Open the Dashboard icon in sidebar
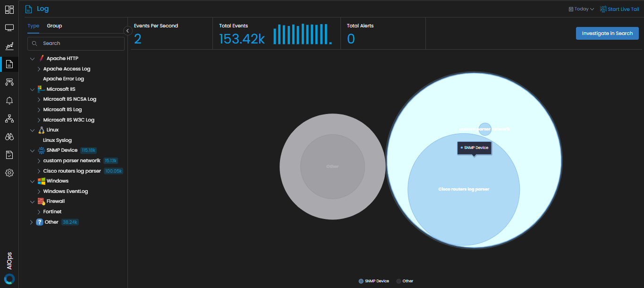 [x=9, y=9]
